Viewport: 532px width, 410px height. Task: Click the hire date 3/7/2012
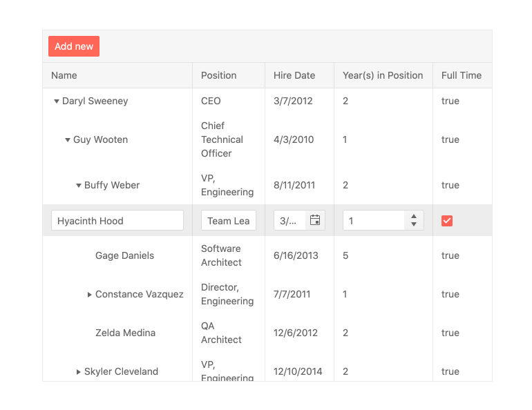click(293, 101)
